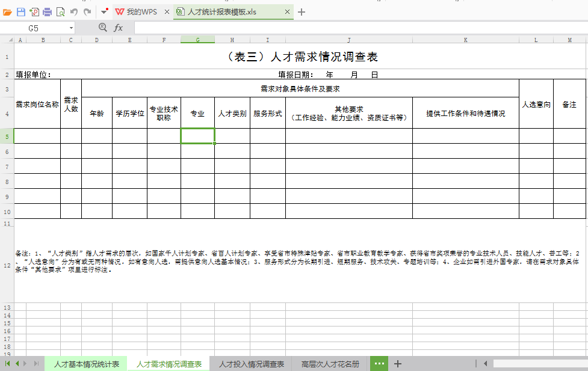Redo the last action
This screenshot has width=588, height=371.
87,10
